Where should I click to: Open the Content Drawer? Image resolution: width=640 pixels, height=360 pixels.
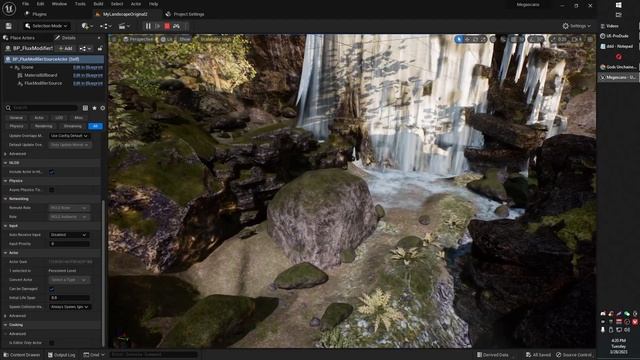point(22,355)
